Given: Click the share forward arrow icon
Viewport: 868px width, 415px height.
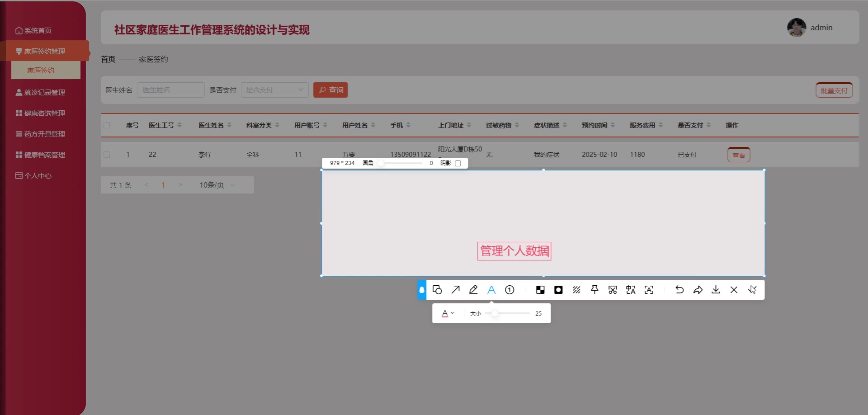Looking at the screenshot, I should coord(698,290).
